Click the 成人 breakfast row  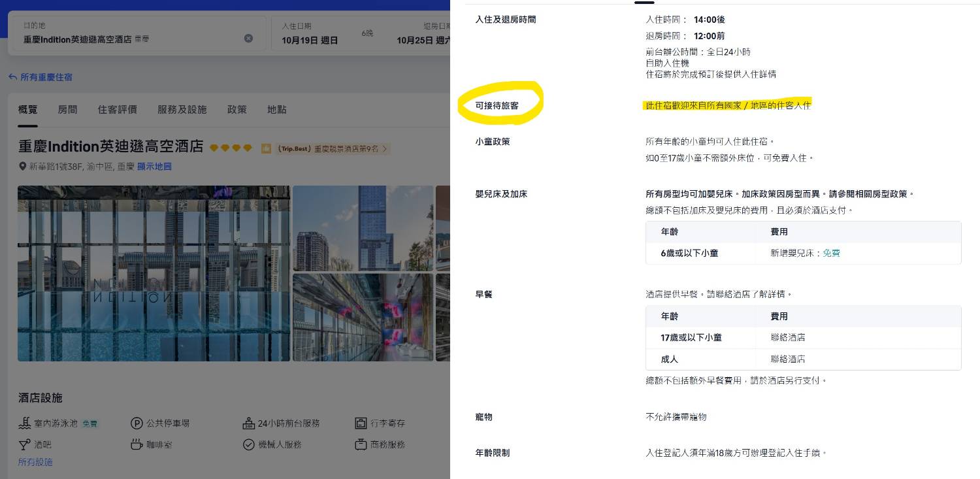coord(803,359)
